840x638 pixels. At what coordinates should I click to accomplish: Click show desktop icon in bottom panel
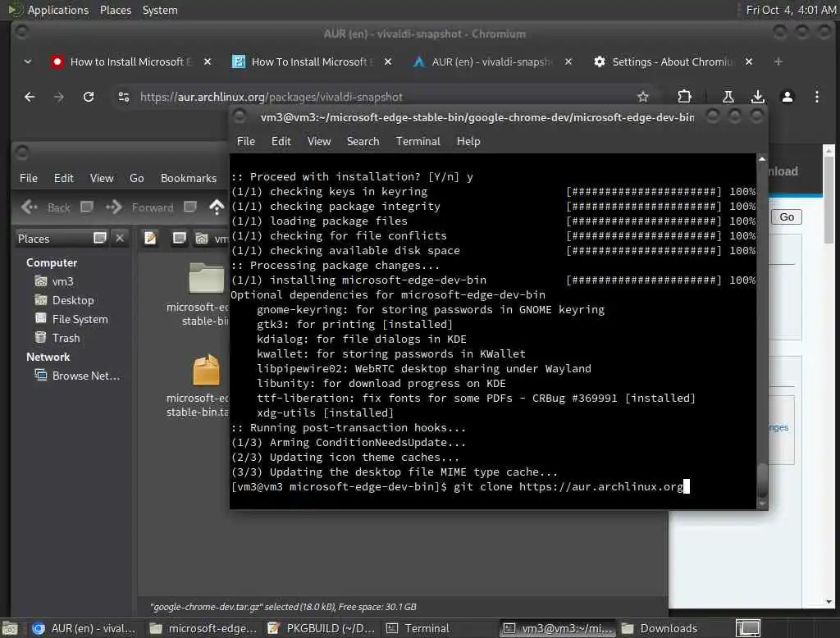click(x=10, y=628)
